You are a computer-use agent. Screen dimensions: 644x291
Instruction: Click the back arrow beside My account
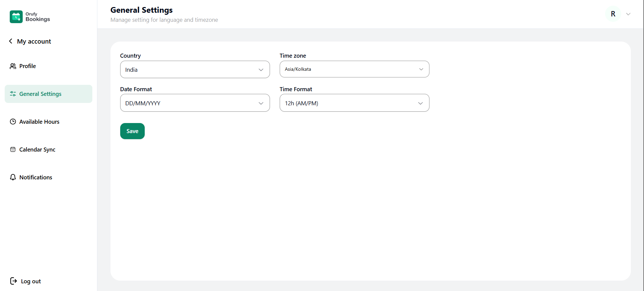(x=11, y=41)
